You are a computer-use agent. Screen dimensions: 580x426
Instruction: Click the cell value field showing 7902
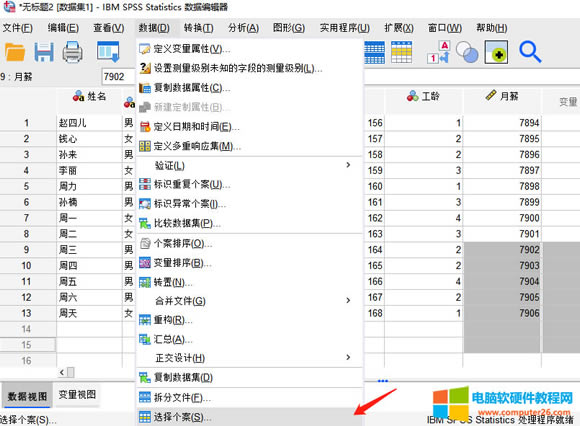[118, 77]
